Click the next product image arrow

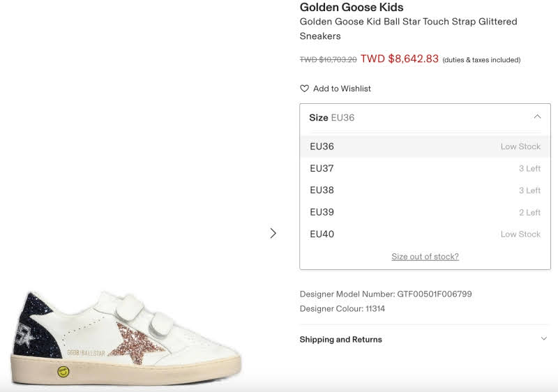click(273, 233)
